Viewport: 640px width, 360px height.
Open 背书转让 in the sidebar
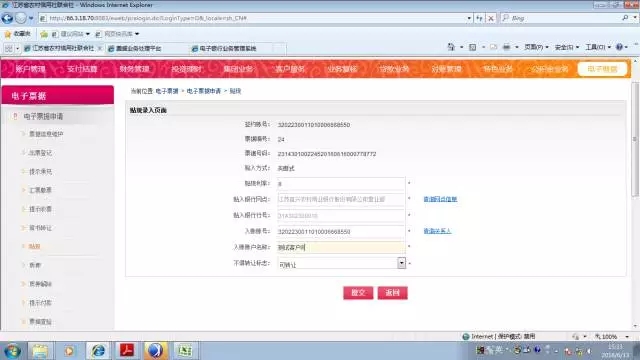40,228
